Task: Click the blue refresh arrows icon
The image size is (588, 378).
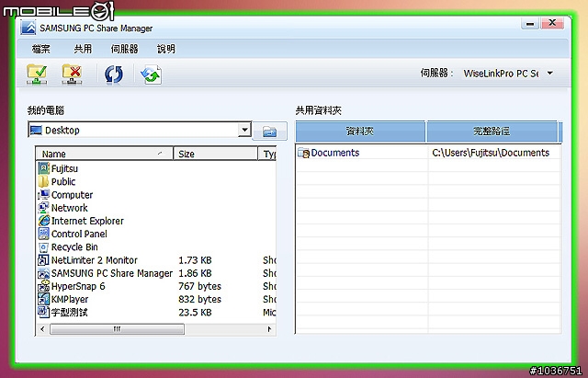Action: (x=114, y=74)
